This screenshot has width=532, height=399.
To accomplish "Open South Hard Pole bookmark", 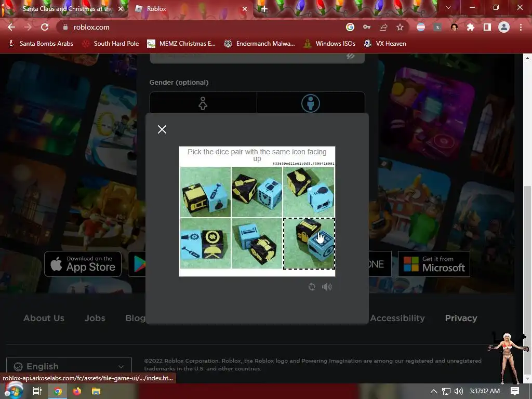I will pyautogui.click(x=111, y=44).
